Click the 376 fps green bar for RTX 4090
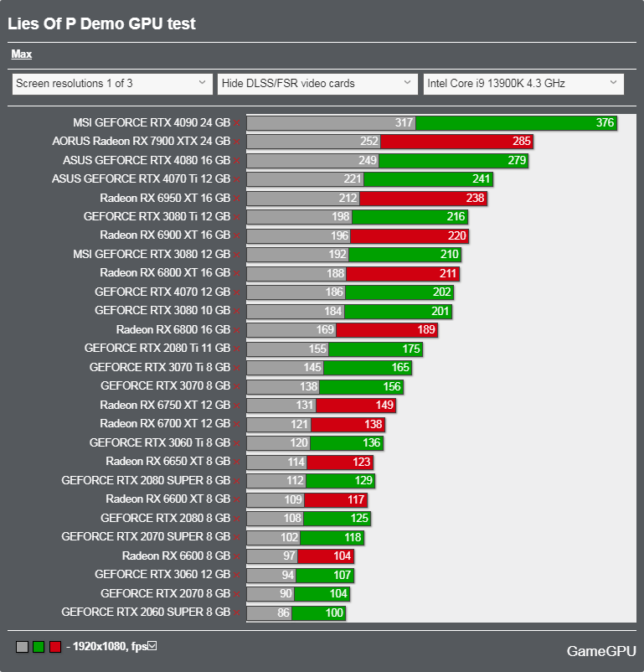The image size is (644, 672). pyautogui.click(x=517, y=123)
